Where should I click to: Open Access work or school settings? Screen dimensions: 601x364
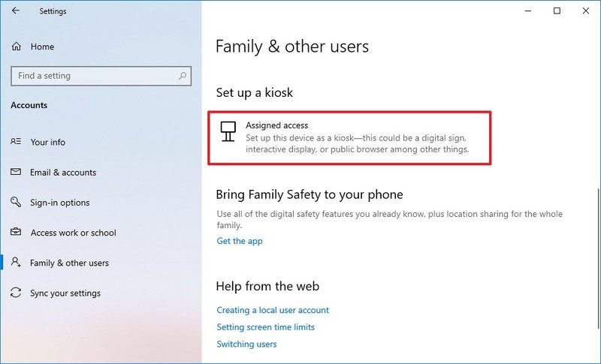[x=73, y=233]
